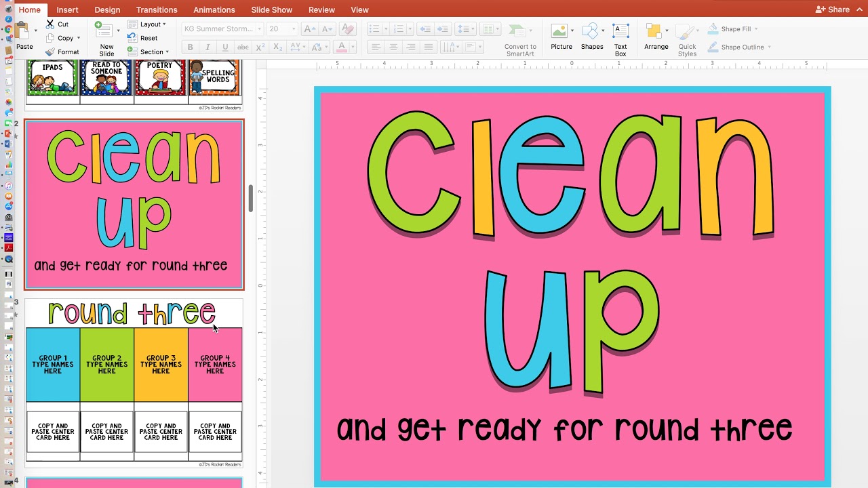Switch to the Transitions tab
The image size is (868, 488).
(x=157, y=10)
